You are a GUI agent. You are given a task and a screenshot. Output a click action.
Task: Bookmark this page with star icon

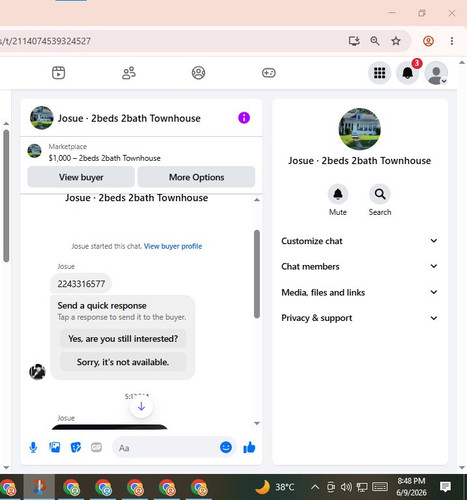pyautogui.click(x=396, y=41)
